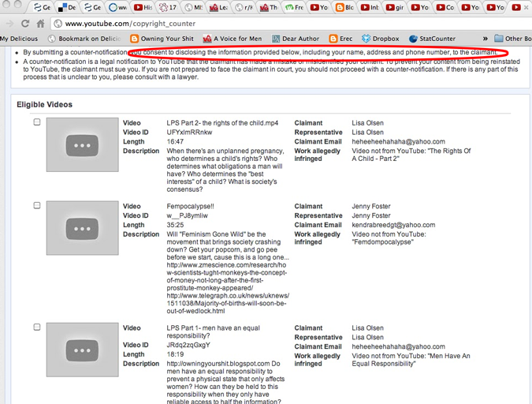Switch to the 'ww' tab
532x404 pixels.
click(118, 7)
